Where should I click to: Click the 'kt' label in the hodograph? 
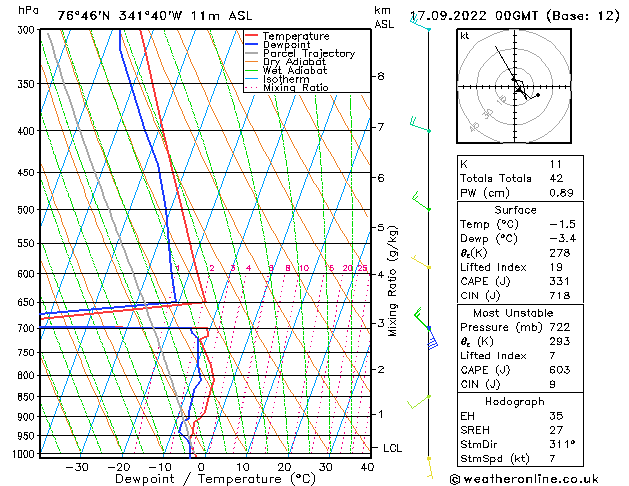[465, 36]
